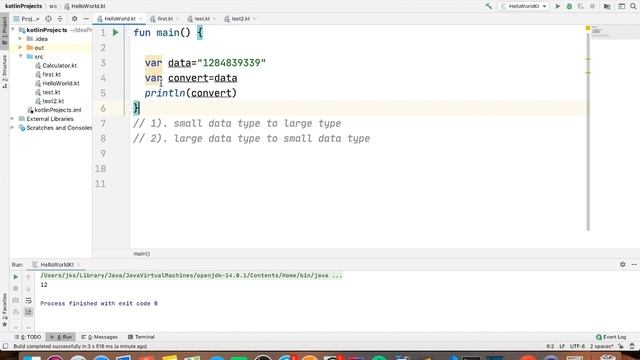Viewport: 640px width, 360px height.
Task: Open the Project view selector dropdown
Action: (x=27, y=19)
